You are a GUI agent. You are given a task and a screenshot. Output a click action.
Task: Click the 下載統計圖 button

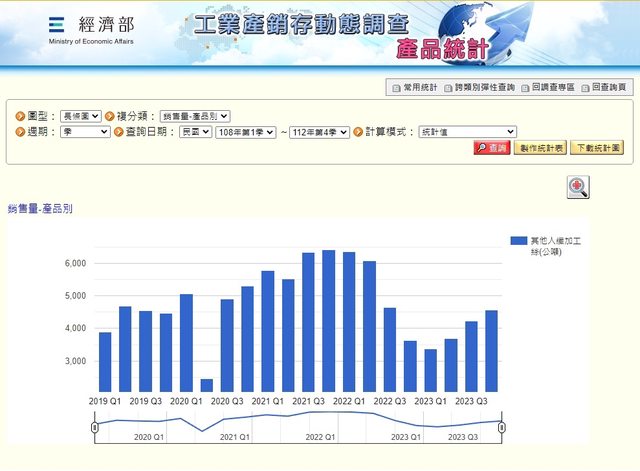596,148
